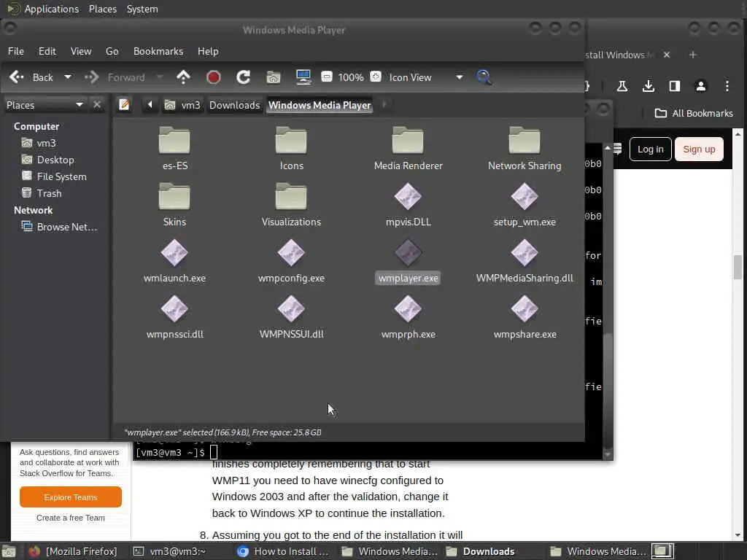Screen dimensions: 747x560
Task: Select the vm3 path bar button
Action: coord(183,105)
